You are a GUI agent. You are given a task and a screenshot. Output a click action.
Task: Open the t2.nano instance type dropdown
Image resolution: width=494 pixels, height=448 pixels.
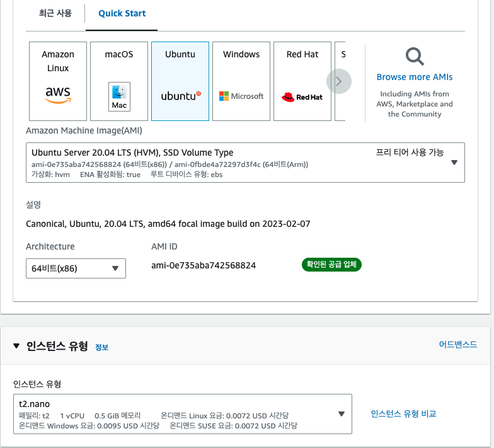(183, 414)
